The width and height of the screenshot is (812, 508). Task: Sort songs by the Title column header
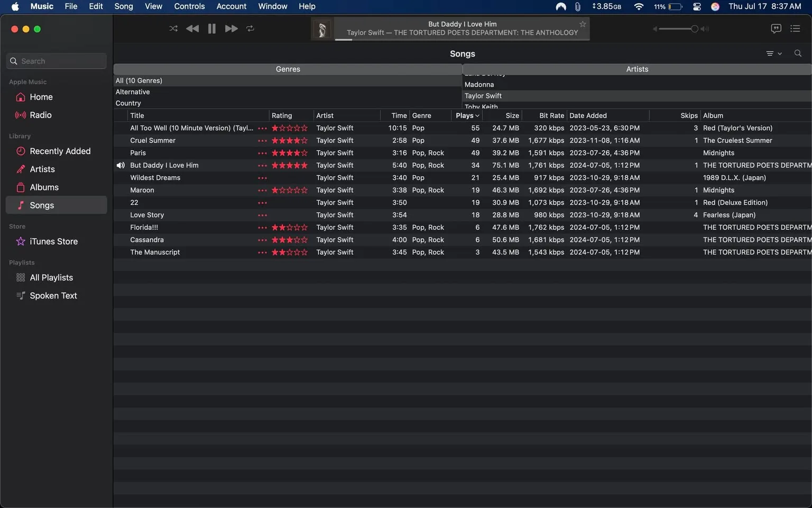click(x=136, y=115)
